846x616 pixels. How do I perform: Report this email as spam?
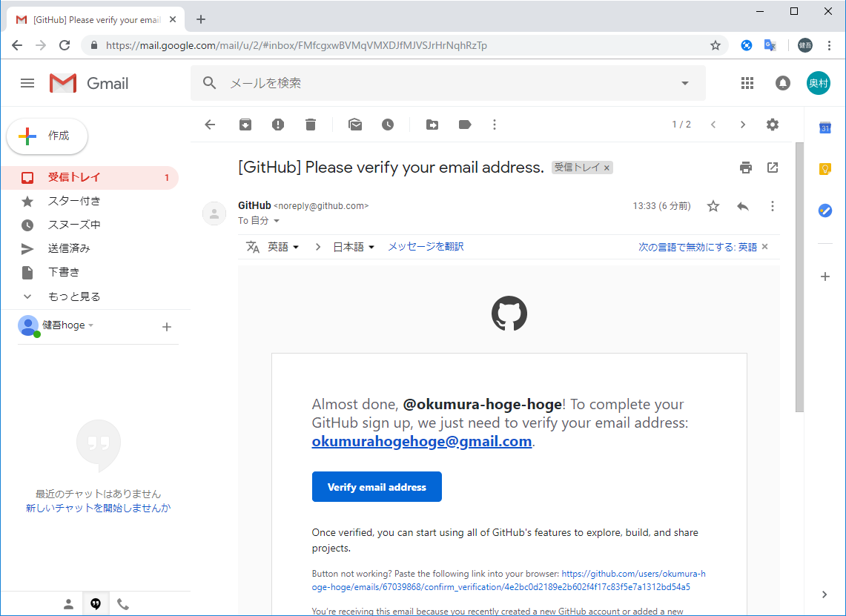[x=277, y=125]
